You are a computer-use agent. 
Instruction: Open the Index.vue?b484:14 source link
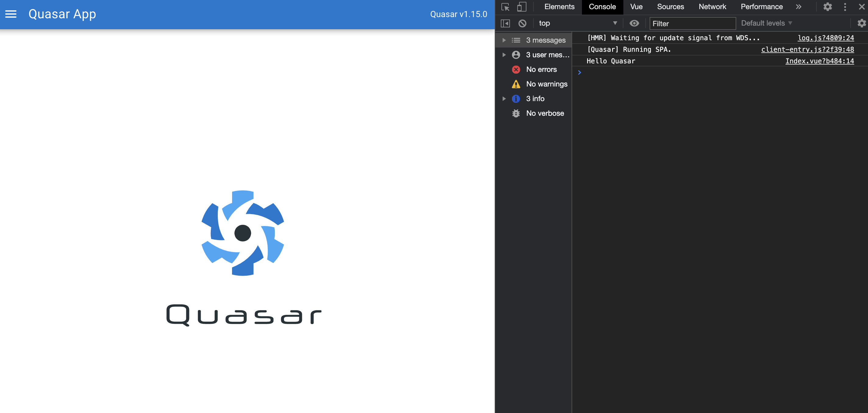[819, 61]
